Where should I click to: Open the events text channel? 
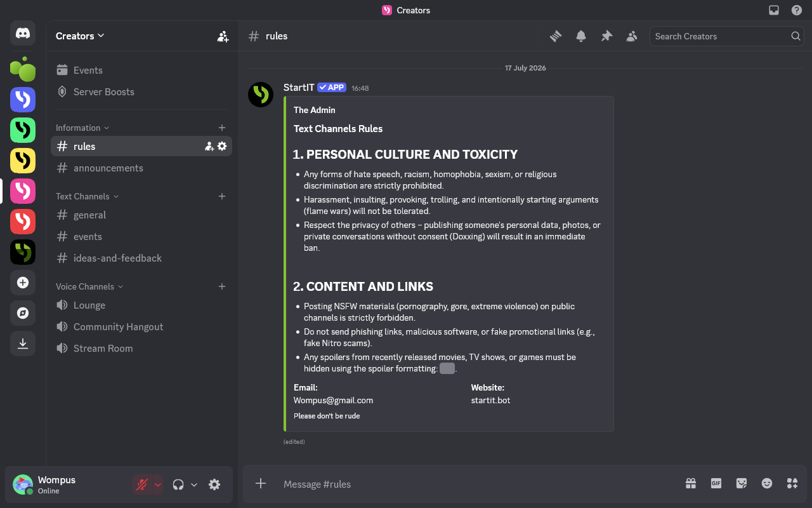pyautogui.click(x=141, y=236)
